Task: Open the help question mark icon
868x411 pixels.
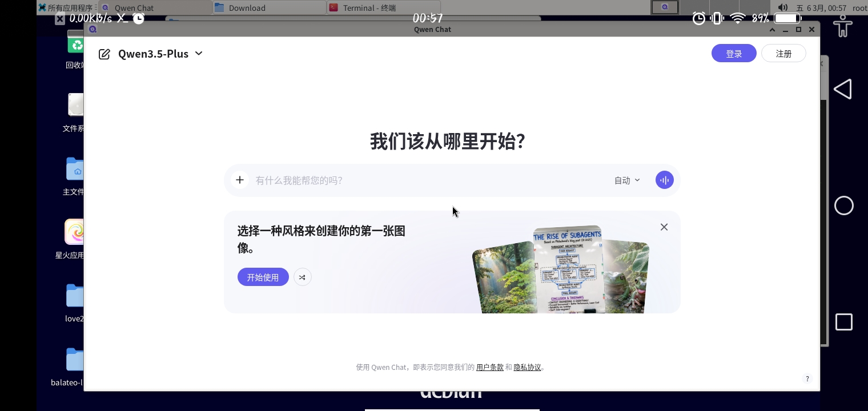Action: [807, 378]
